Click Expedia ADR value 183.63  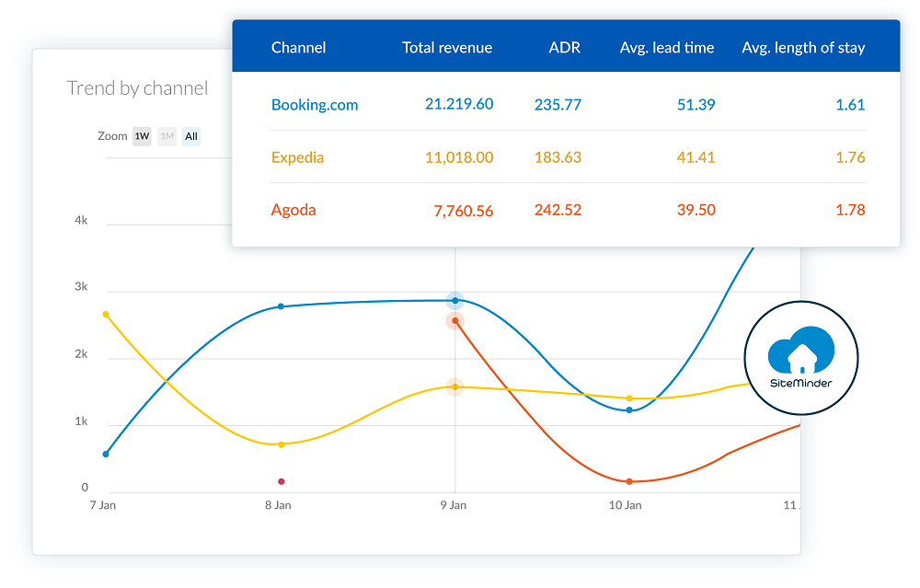pos(558,157)
